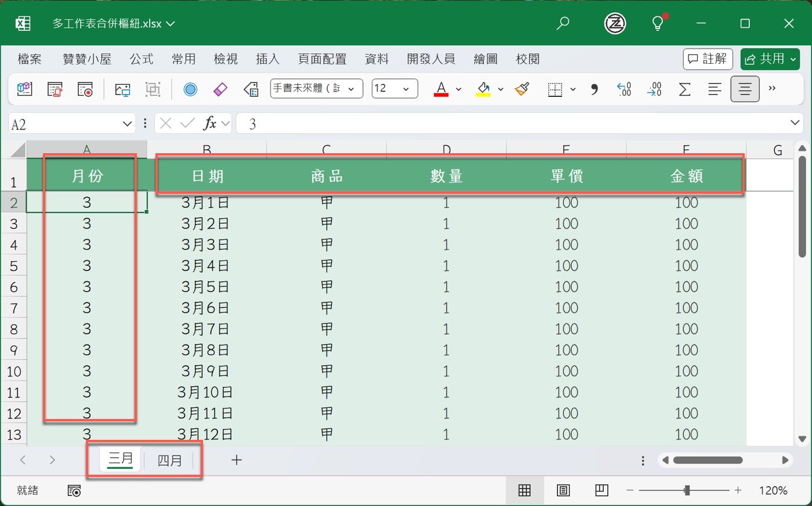Select Normal view in status bar
812x506 pixels.
tap(524, 490)
